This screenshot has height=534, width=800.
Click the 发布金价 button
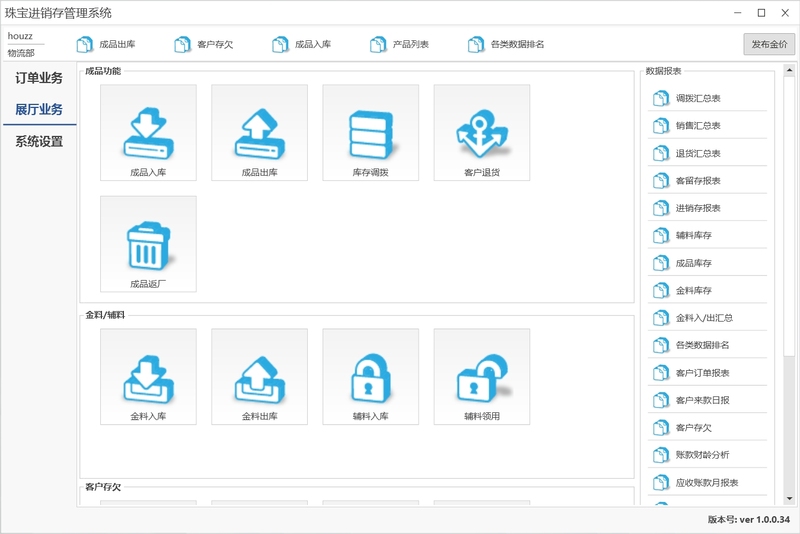tap(769, 44)
